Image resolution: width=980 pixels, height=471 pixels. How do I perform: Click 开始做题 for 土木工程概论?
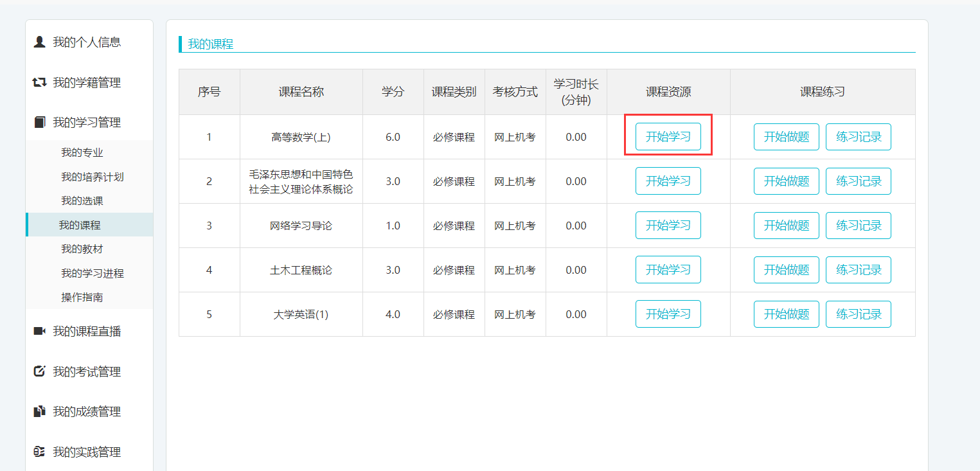[x=787, y=270]
